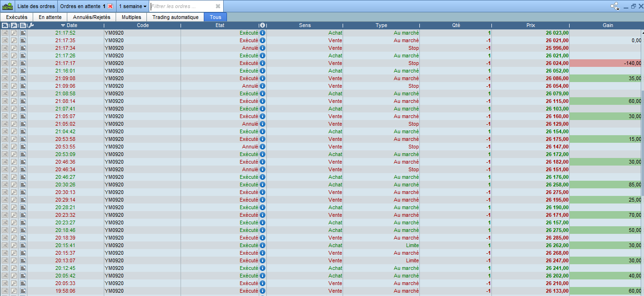Select Annulé status at 20:53:55
This screenshot has width=644, height=296.
220,147
